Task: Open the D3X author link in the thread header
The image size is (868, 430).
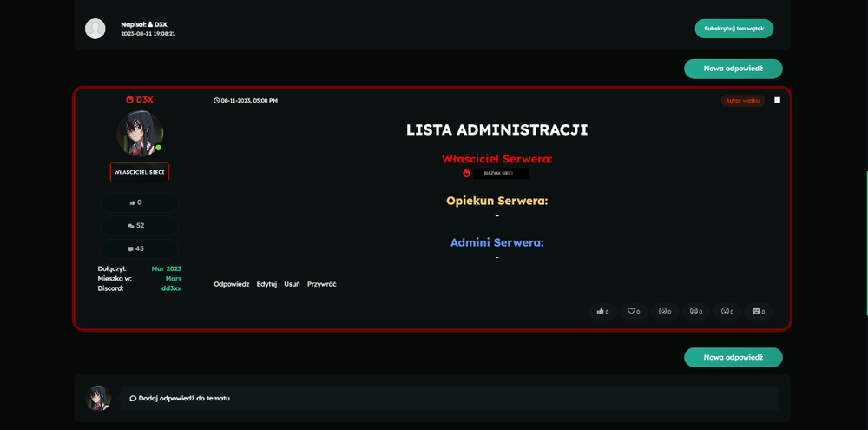Action: (161, 24)
